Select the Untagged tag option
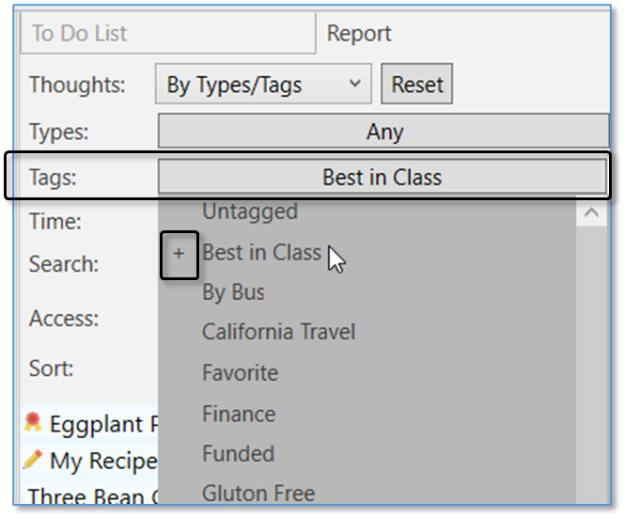624x518 pixels. click(x=250, y=212)
